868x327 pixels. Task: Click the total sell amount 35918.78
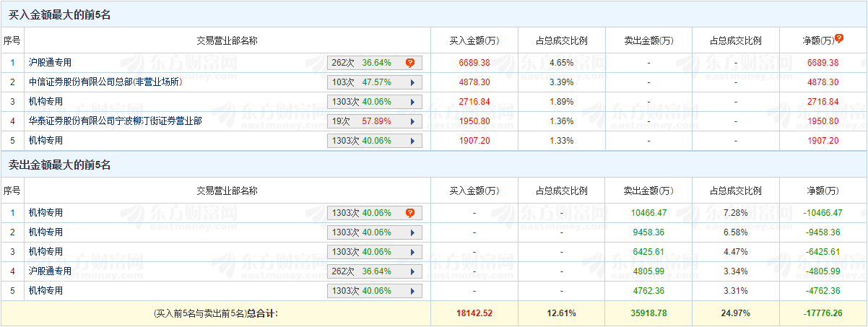click(648, 314)
